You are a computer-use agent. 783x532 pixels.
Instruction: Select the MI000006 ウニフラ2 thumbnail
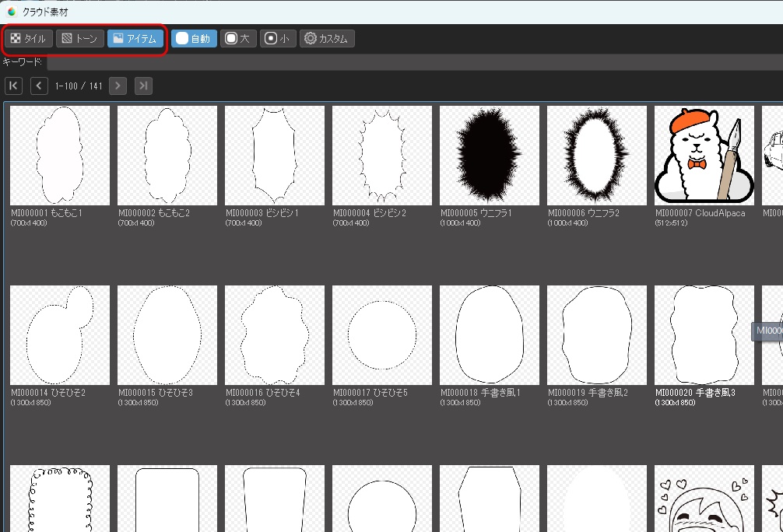pos(597,156)
